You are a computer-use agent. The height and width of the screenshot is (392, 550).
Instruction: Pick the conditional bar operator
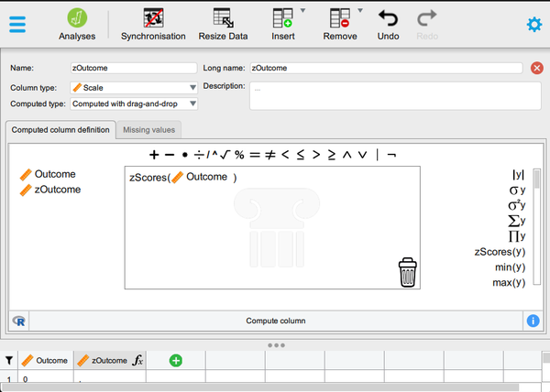coord(378,155)
